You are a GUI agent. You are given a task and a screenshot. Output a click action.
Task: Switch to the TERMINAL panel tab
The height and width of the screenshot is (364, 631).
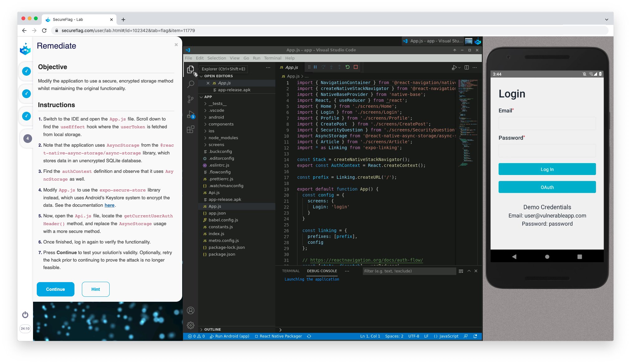pos(291,271)
